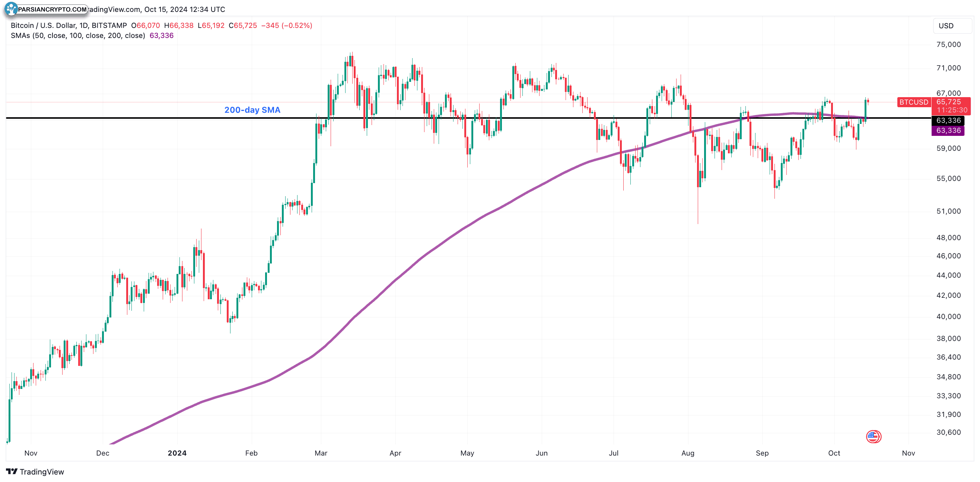Click the 46,000 price axis label
The image size is (980, 482).
948,256
